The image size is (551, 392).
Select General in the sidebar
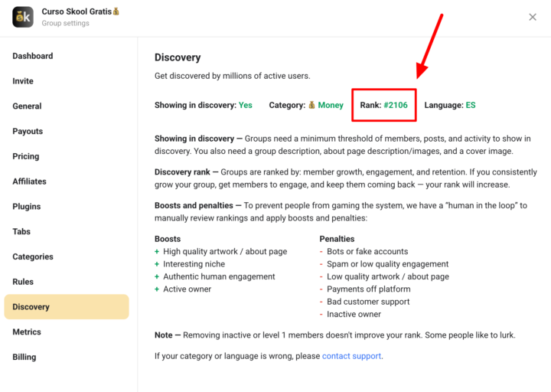click(x=27, y=106)
